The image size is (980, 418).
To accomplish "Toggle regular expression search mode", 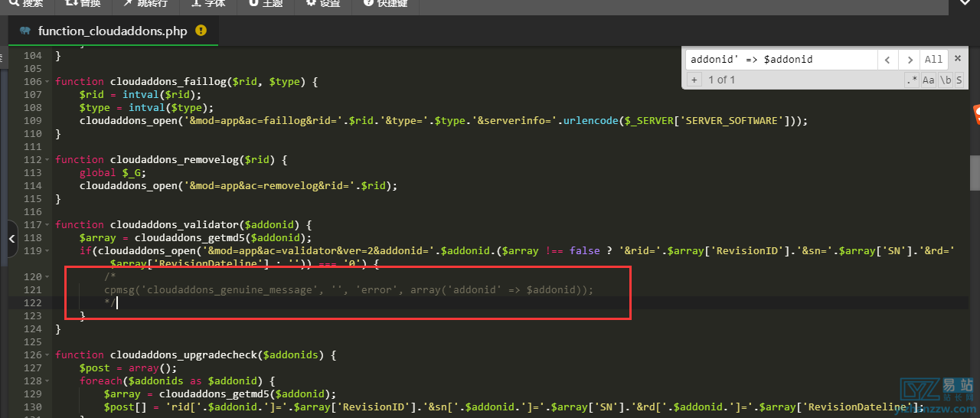I will pos(911,80).
